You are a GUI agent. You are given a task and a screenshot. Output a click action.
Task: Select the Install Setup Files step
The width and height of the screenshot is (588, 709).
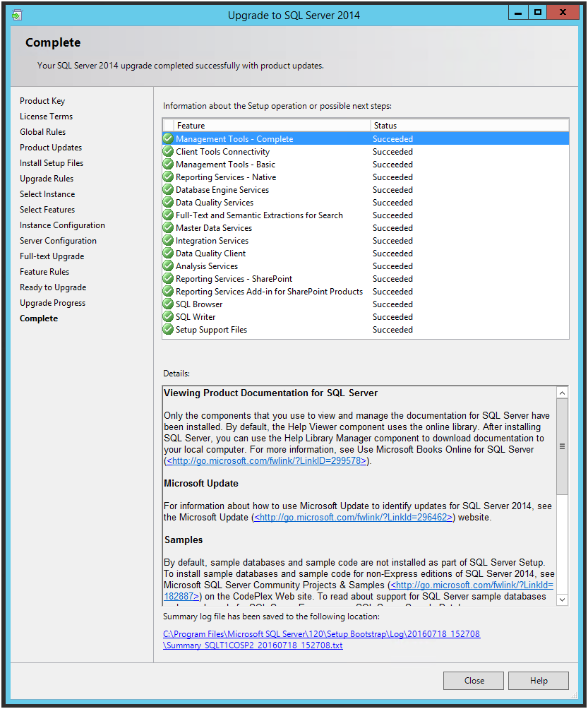pos(52,163)
